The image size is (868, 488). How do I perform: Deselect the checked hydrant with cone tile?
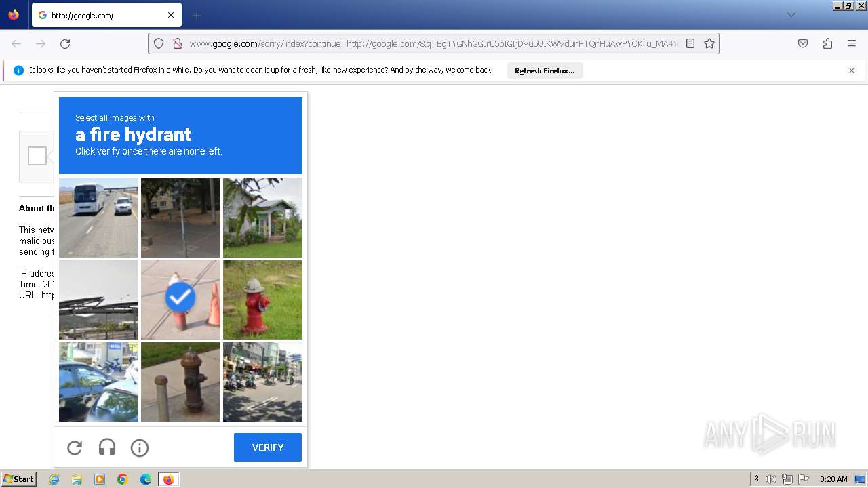(x=180, y=300)
